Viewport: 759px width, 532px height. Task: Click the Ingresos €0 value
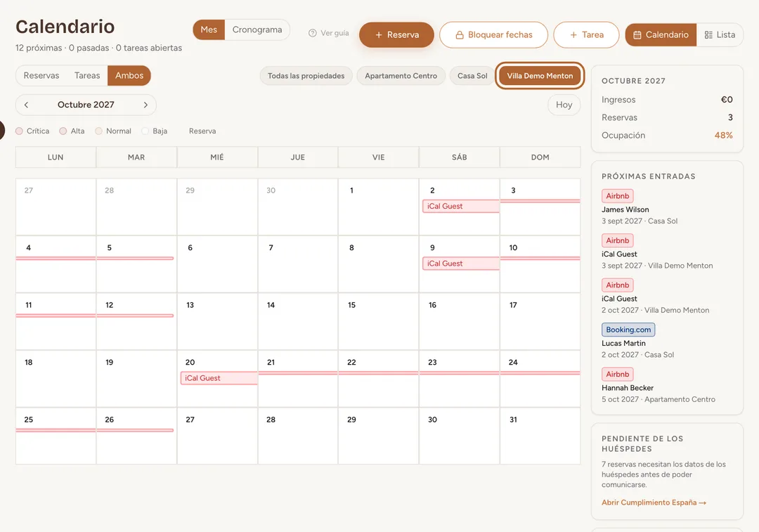coord(727,100)
